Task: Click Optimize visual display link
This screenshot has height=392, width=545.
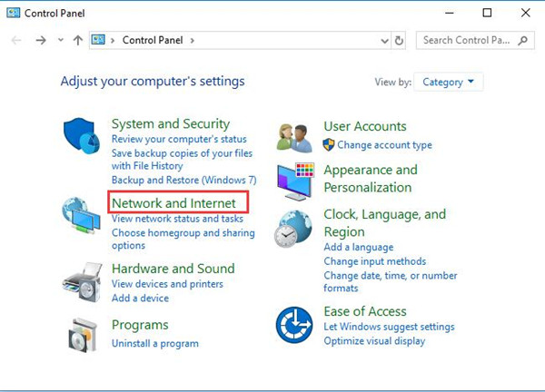Action: click(x=374, y=341)
